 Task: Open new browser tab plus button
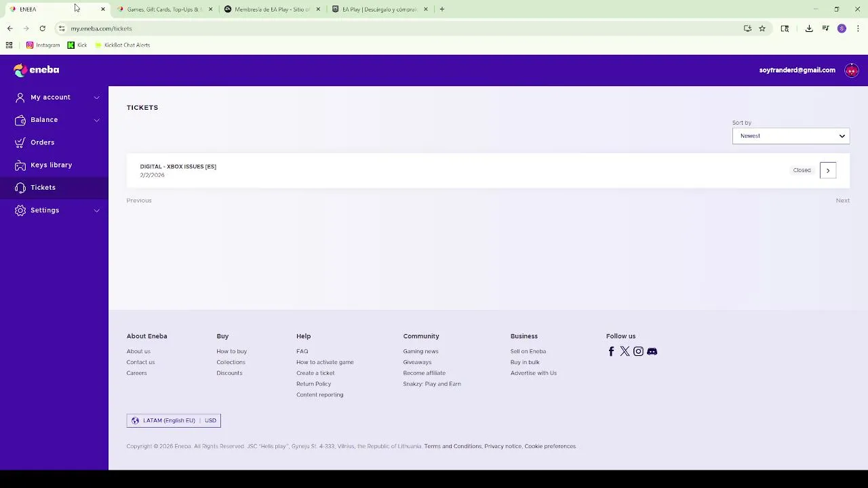coord(441,9)
